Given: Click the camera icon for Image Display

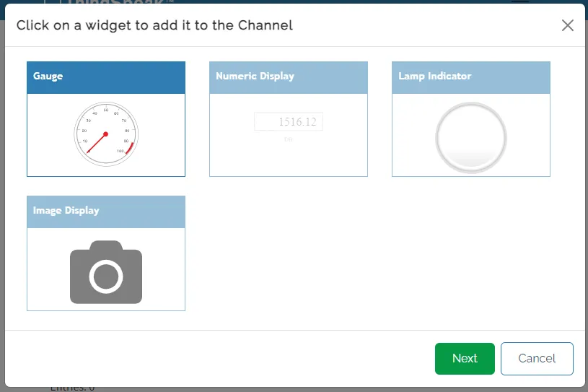Looking at the screenshot, I should [x=106, y=272].
